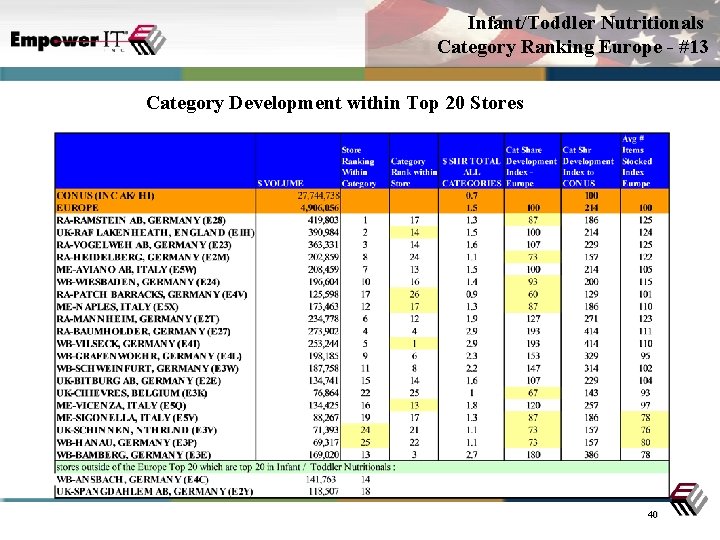The height and width of the screenshot is (540, 720).
Task: Click the page number 40
Action: click(652, 515)
